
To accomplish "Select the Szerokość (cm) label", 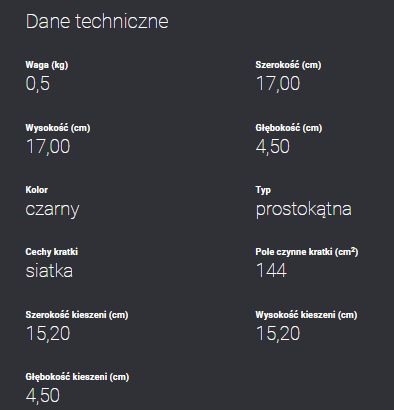I will [288, 65].
